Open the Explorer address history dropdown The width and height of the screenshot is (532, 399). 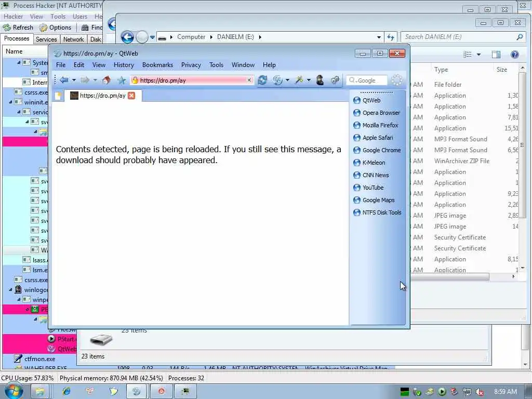click(379, 37)
